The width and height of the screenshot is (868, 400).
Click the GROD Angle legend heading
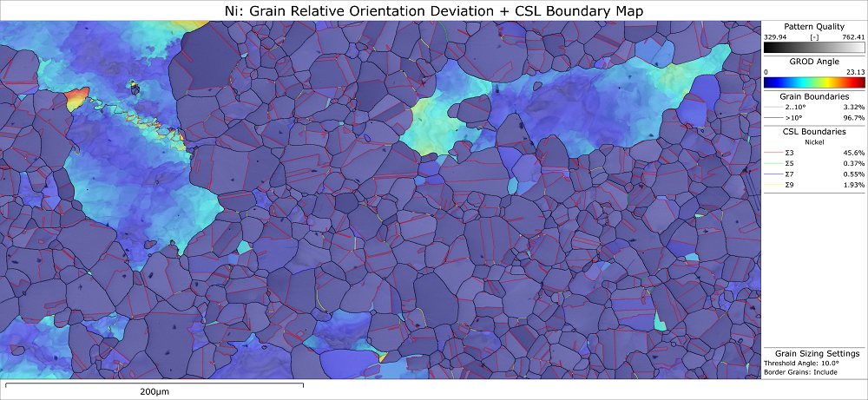(814, 62)
